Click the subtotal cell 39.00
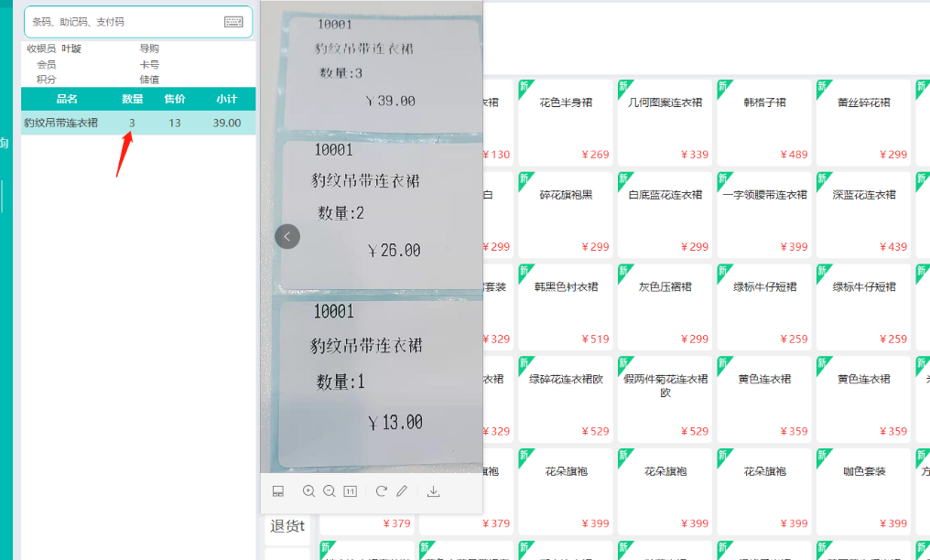The height and width of the screenshot is (560, 930). [x=227, y=123]
